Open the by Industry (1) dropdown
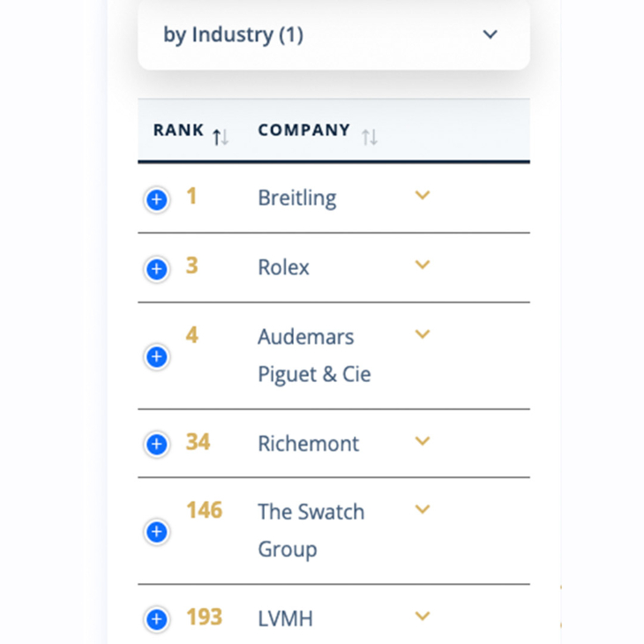 tap(333, 34)
